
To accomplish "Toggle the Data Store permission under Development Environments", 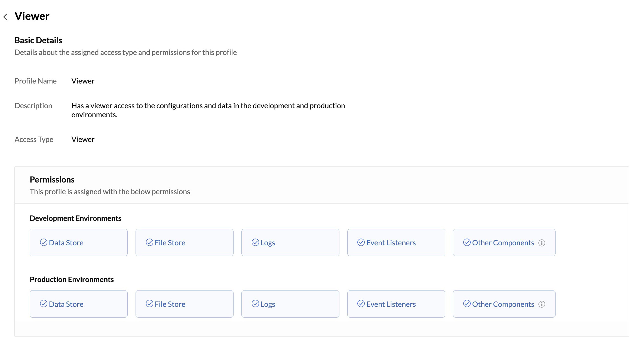I will click(78, 242).
